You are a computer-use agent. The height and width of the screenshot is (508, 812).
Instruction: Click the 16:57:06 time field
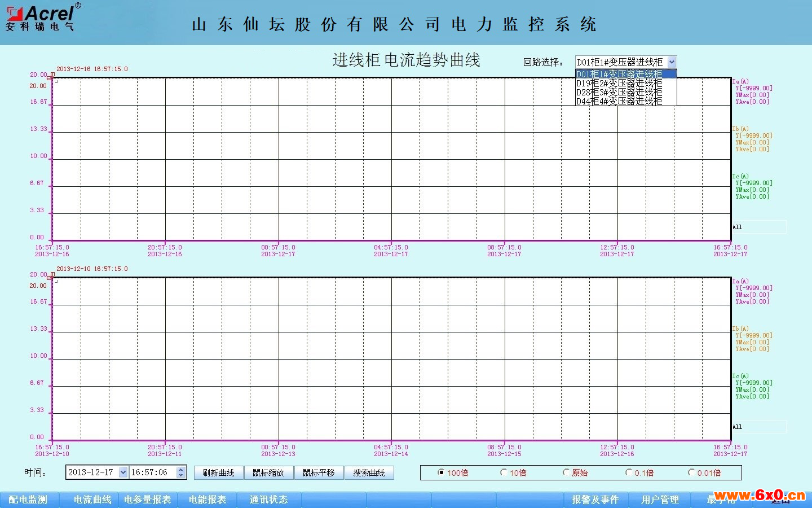[153, 472]
